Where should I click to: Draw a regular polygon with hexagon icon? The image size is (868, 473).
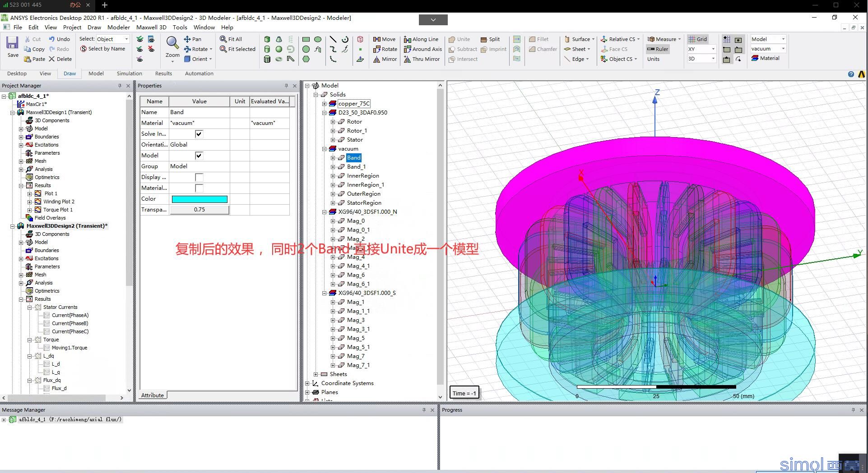(x=306, y=59)
